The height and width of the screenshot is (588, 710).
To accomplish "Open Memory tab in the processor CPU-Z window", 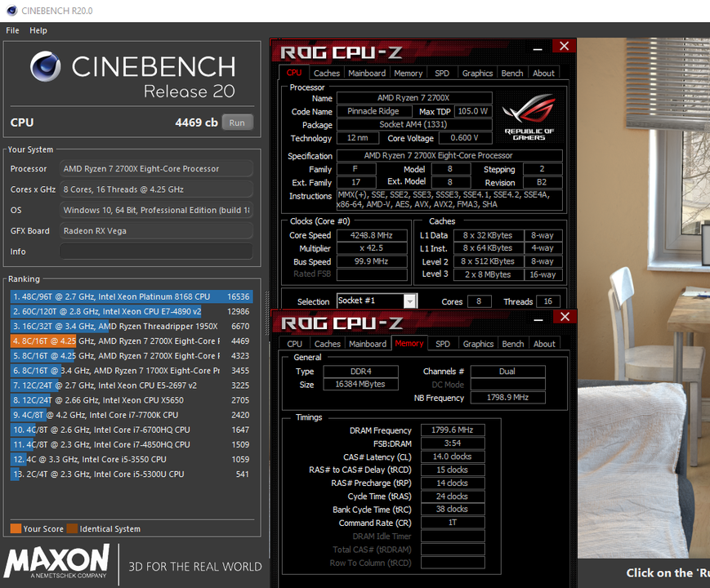I will [x=408, y=73].
